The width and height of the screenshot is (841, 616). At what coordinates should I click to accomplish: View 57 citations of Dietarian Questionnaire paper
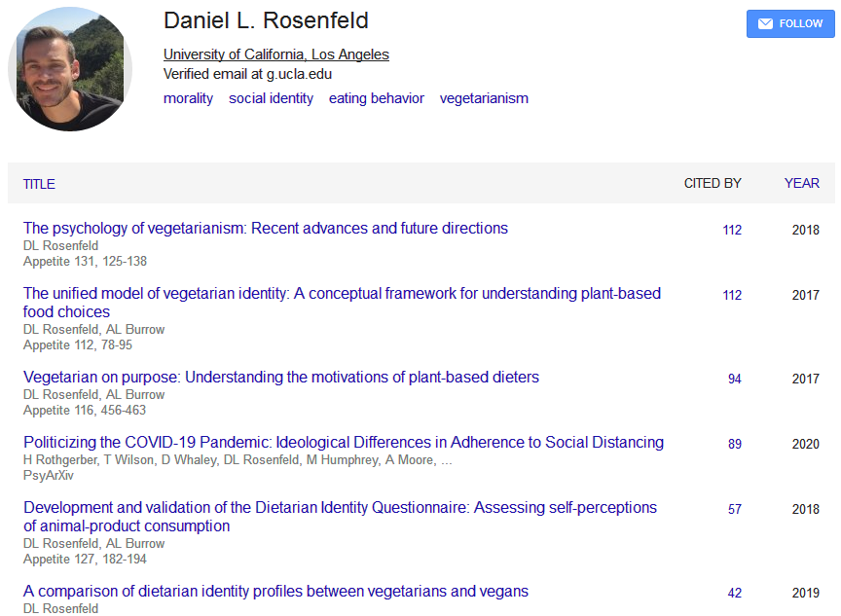coord(734,509)
